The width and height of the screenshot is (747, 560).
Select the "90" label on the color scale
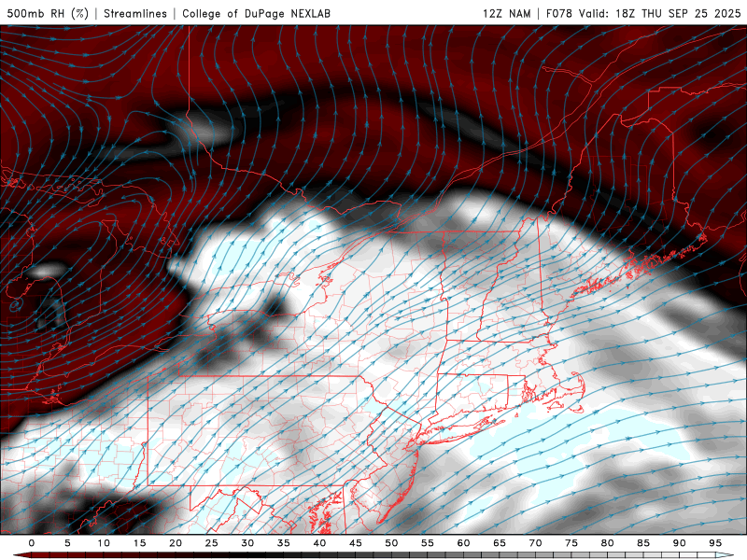coord(679,543)
